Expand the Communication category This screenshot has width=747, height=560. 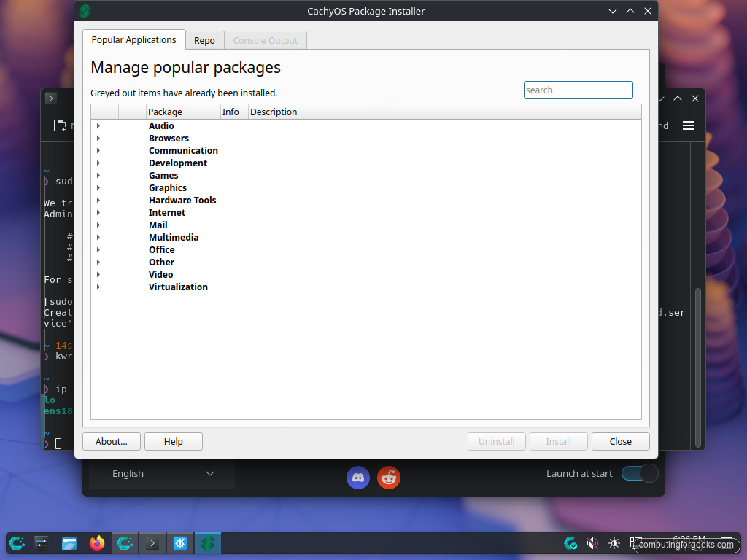(98, 150)
